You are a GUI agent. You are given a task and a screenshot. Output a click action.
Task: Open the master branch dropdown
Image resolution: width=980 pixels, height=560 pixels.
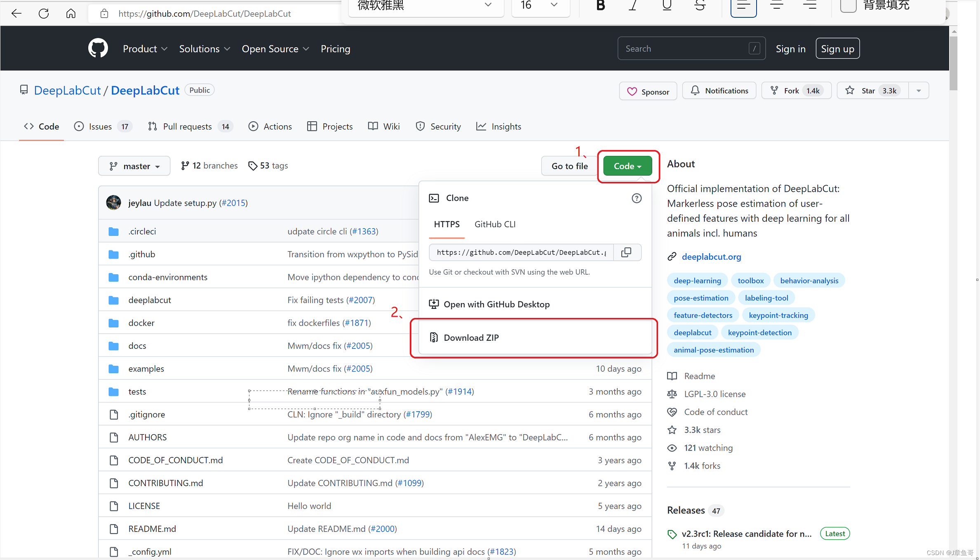point(134,166)
